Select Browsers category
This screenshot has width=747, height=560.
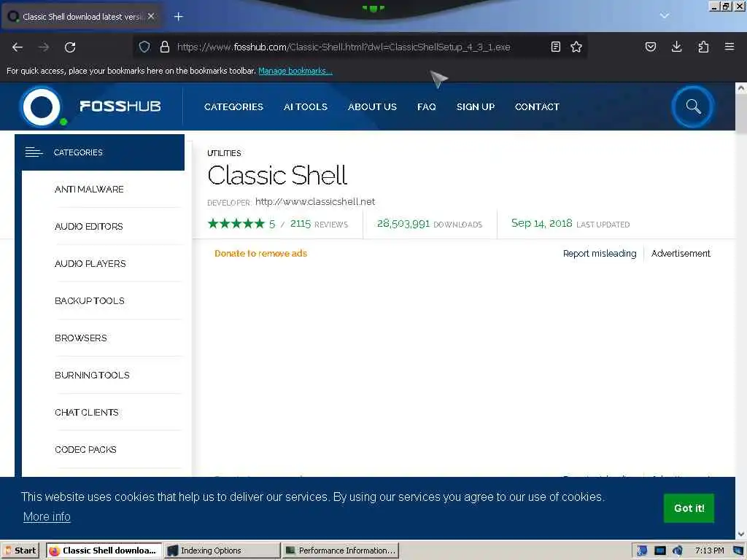[x=80, y=338]
